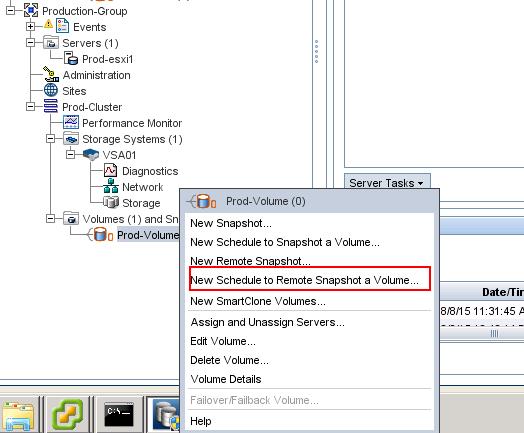Click the Storage Systems folder icon
524x433 pixels.
click(71, 138)
